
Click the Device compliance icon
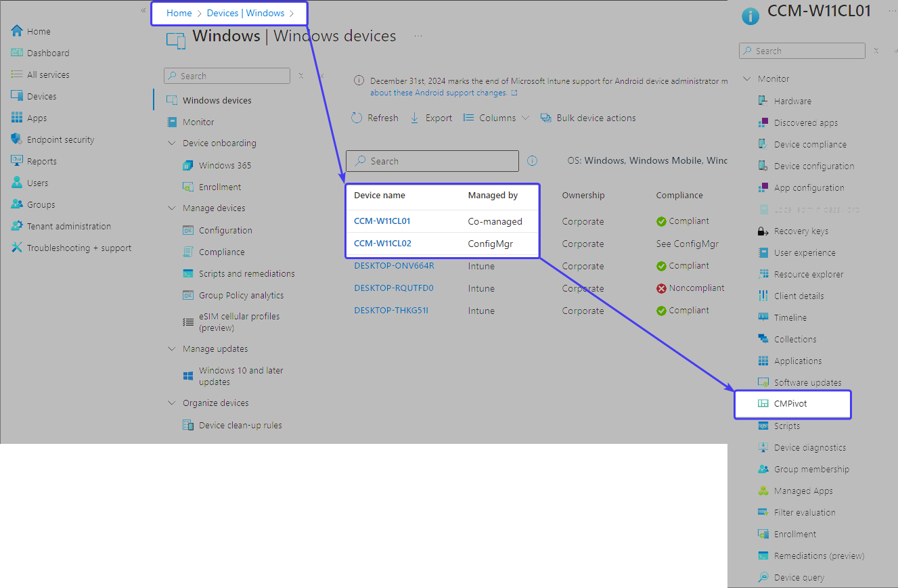click(x=763, y=144)
